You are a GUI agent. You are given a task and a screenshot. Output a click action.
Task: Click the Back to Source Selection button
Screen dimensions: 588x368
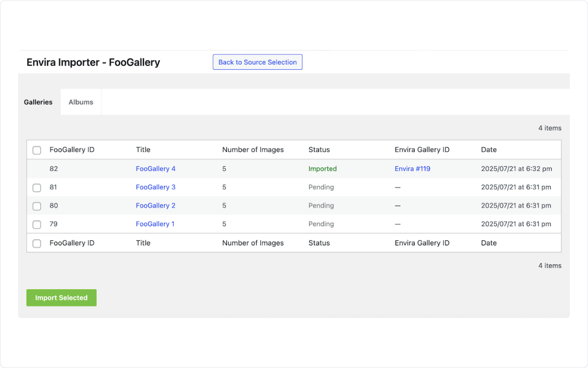[257, 62]
